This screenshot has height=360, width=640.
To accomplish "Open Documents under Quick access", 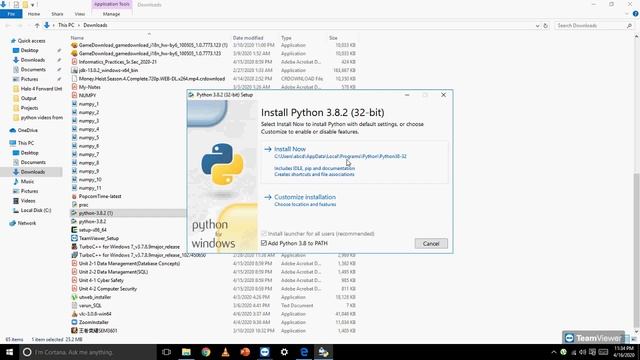I will [x=33, y=69].
